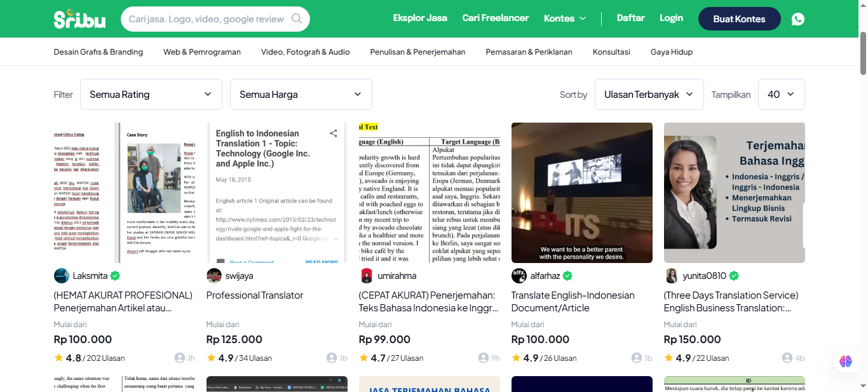
Task: Click alfarhaz's profile avatar
Action: point(519,276)
